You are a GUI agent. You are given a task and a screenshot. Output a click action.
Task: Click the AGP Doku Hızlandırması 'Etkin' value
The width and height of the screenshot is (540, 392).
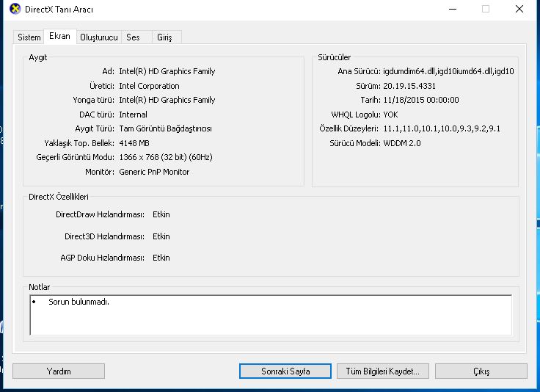pyautogui.click(x=161, y=258)
